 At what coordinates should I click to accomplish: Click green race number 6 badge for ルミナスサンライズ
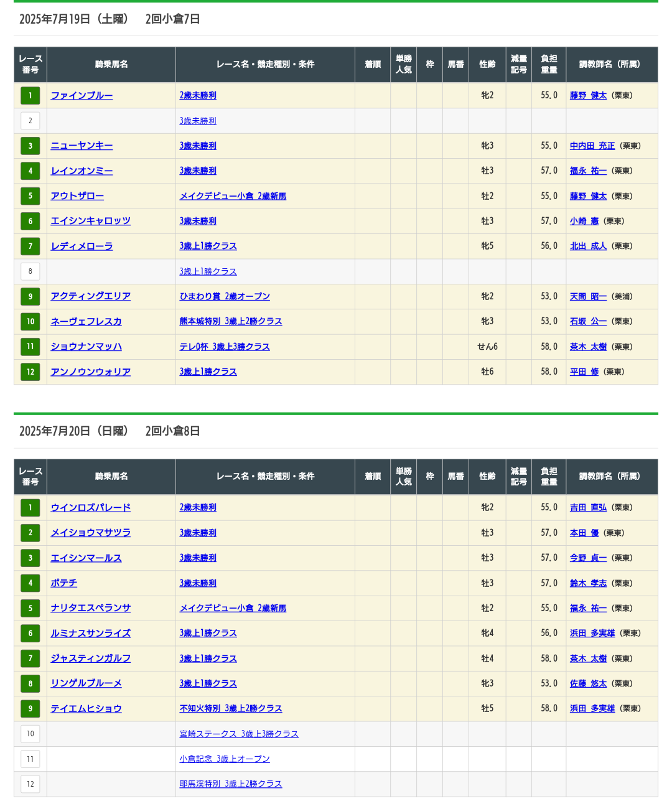(30, 634)
